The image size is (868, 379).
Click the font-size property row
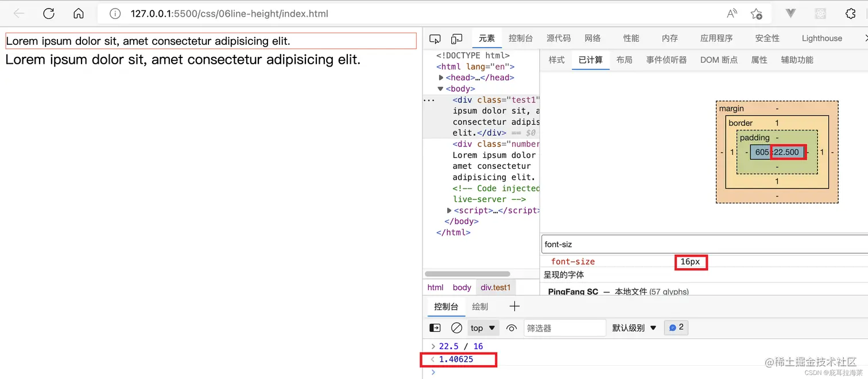[x=704, y=262]
